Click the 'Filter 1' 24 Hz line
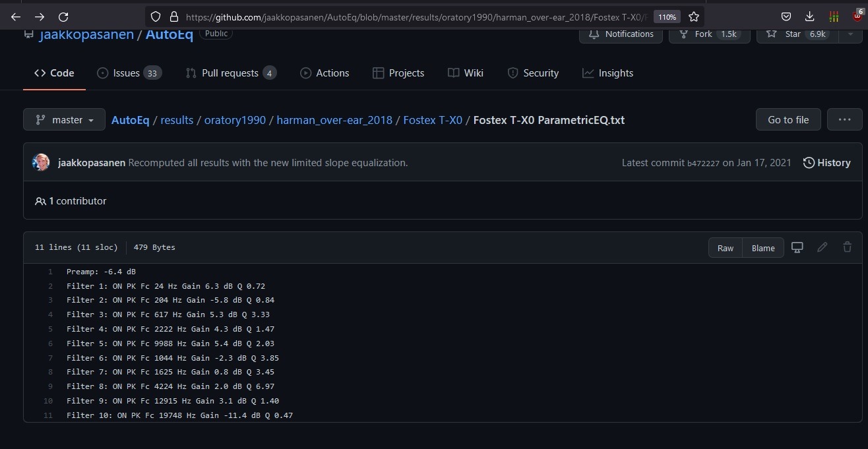The height and width of the screenshot is (449, 868). [x=166, y=286]
